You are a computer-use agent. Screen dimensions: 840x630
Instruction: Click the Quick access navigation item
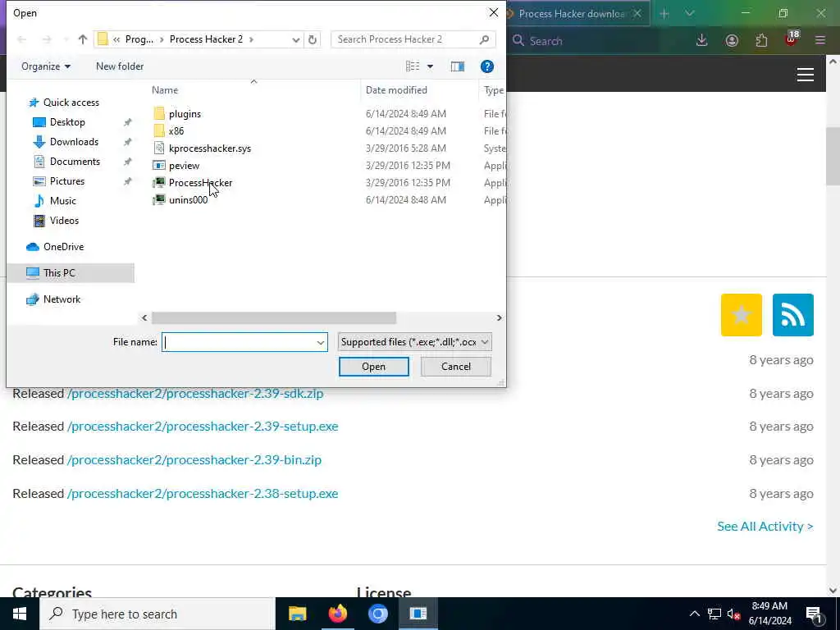(x=71, y=103)
